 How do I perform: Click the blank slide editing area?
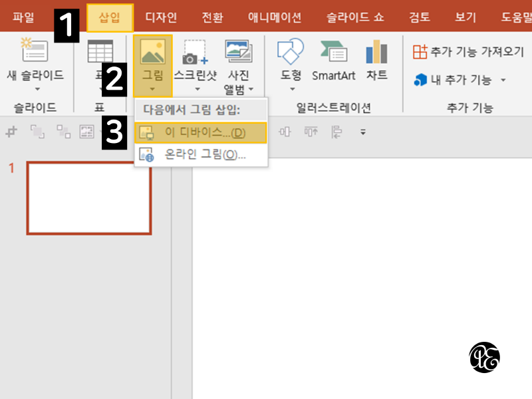362,278
